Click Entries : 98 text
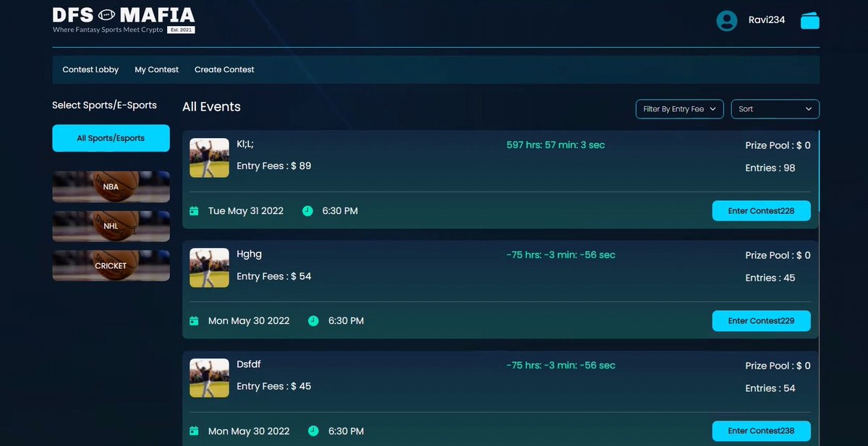The width and height of the screenshot is (868, 446). (770, 168)
